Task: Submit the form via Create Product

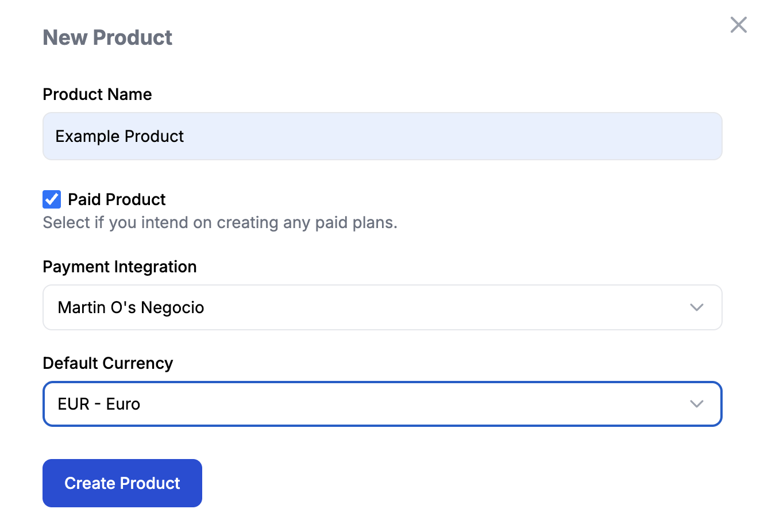Action: click(122, 483)
